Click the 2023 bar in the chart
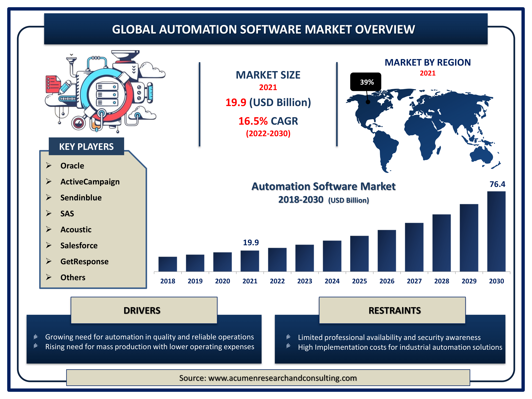 (305, 258)
